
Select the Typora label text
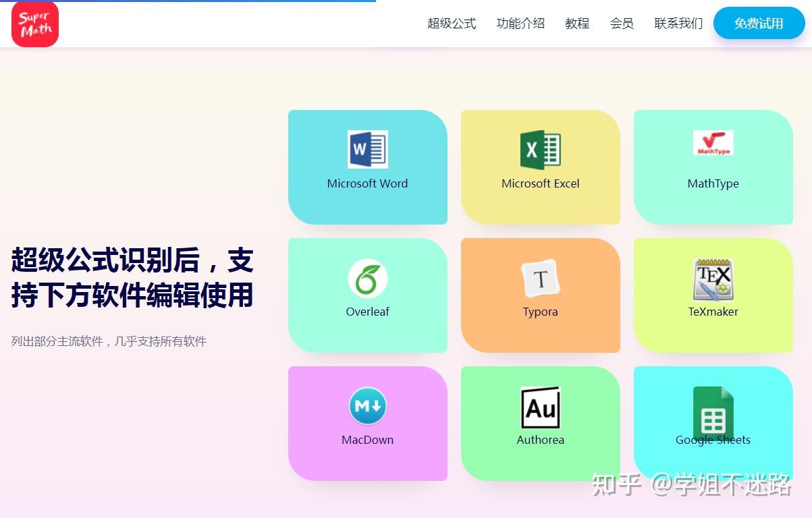click(x=540, y=312)
